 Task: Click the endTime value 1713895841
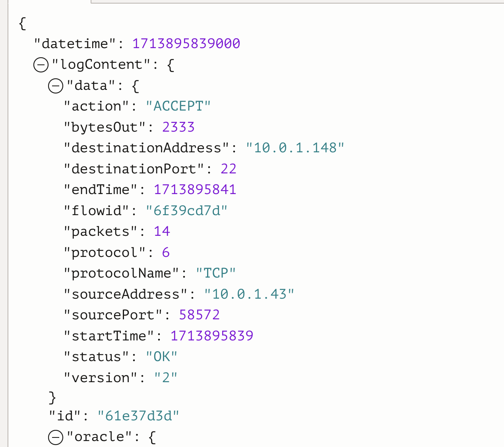(195, 190)
